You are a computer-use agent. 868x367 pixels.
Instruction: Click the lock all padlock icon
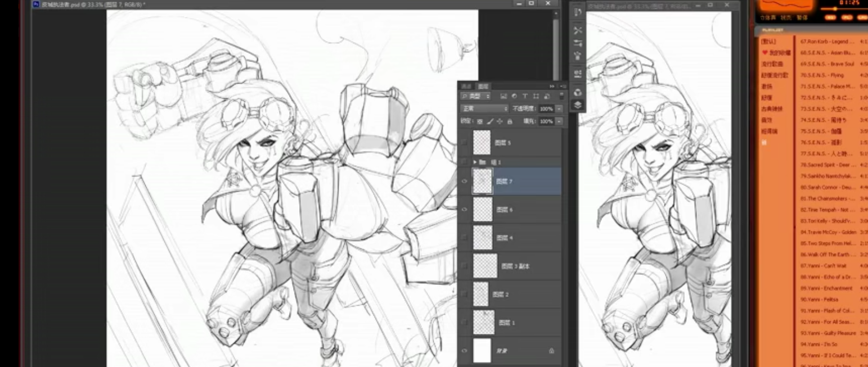point(510,121)
